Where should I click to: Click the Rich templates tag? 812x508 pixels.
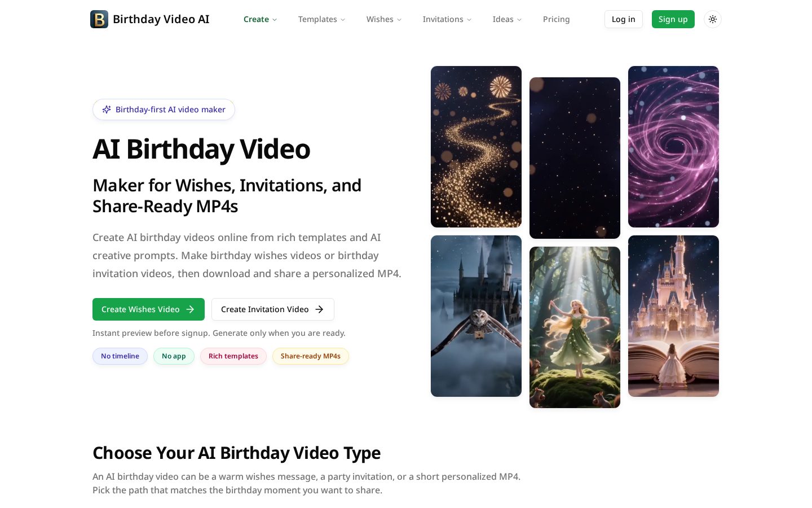point(233,356)
